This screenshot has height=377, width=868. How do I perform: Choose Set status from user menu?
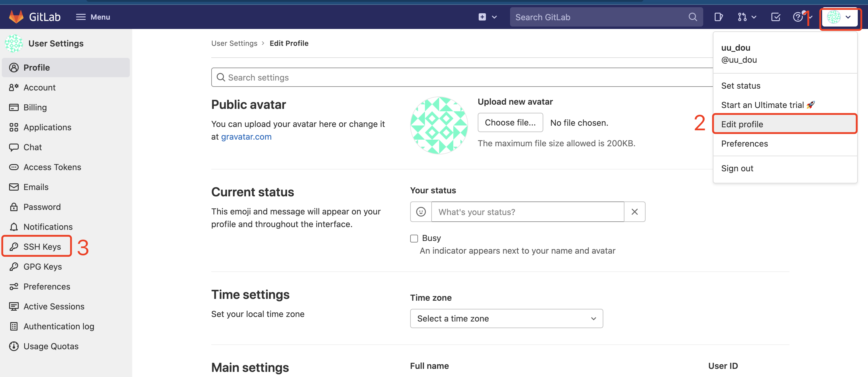tap(785, 86)
